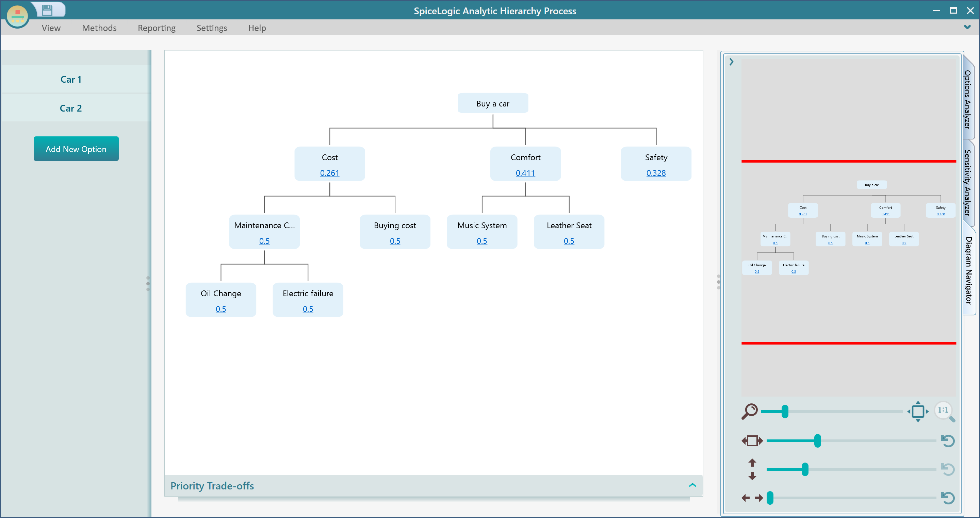Open the Comfort priority value 0.411

point(525,173)
